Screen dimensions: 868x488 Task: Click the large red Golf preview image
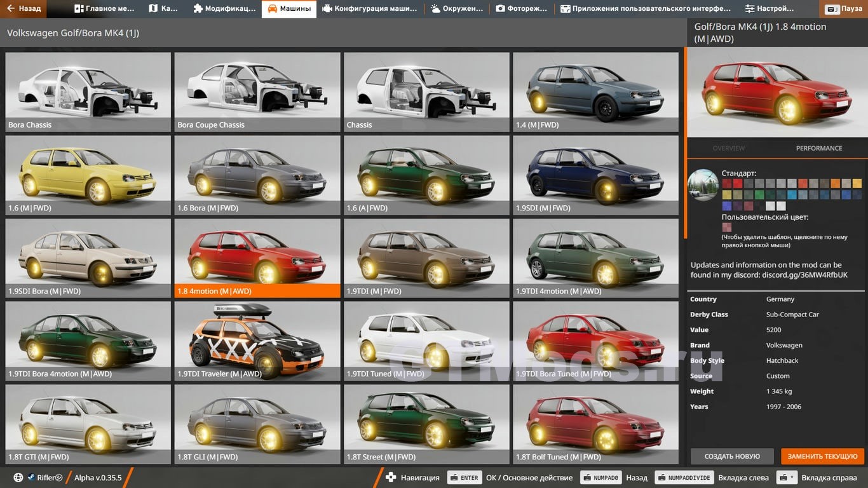tap(778, 92)
